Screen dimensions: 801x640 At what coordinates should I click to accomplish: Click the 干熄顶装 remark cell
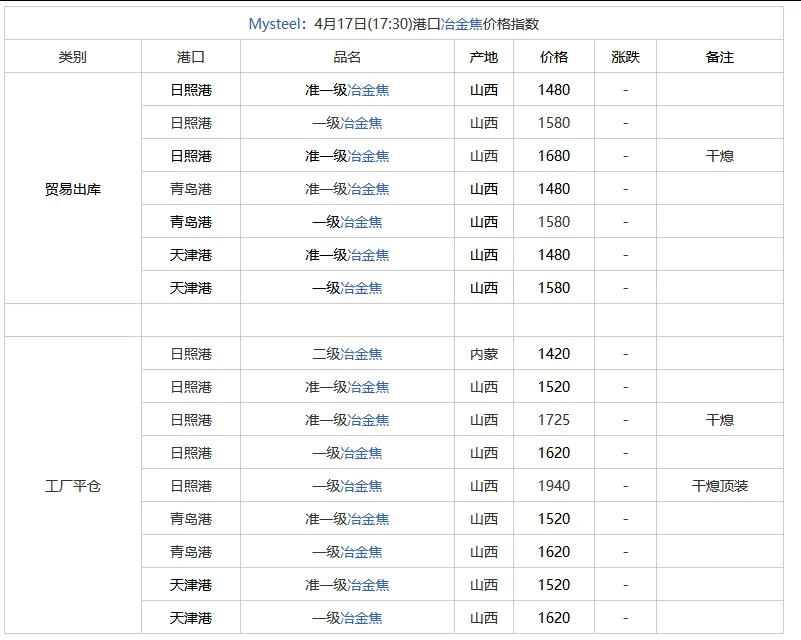coord(722,485)
